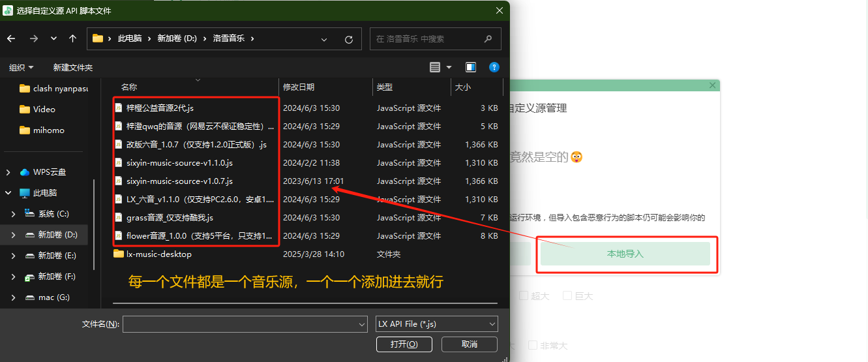868x362 pixels.
Task: Open the LX API File type dropdown
Action: coord(437,324)
